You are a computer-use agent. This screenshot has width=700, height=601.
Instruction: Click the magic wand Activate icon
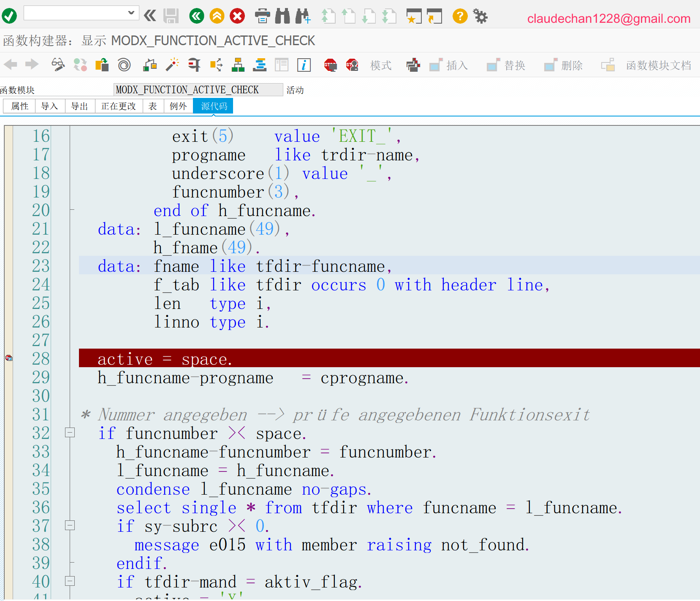click(x=172, y=65)
